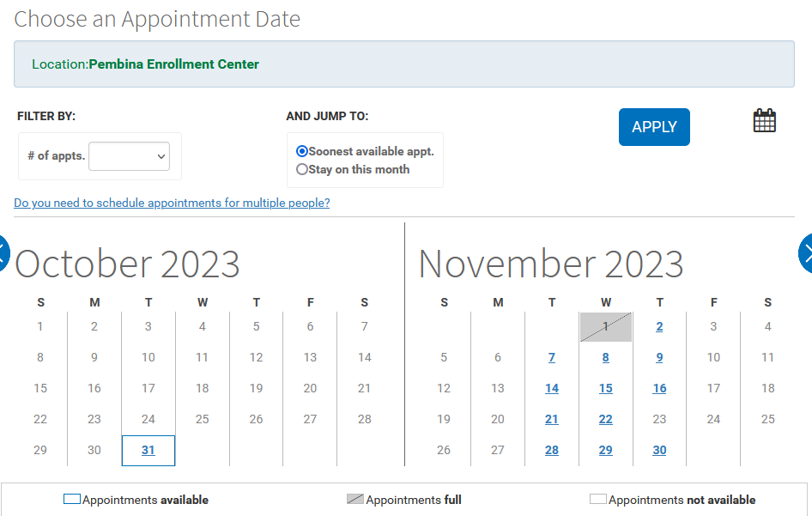Pick October 31 appointment date

pyautogui.click(x=148, y=450)
